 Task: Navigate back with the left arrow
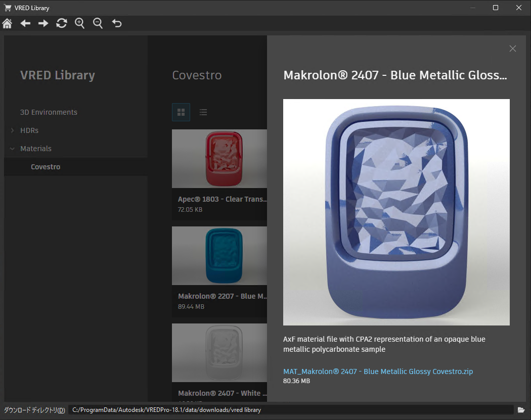coord(25,23)
